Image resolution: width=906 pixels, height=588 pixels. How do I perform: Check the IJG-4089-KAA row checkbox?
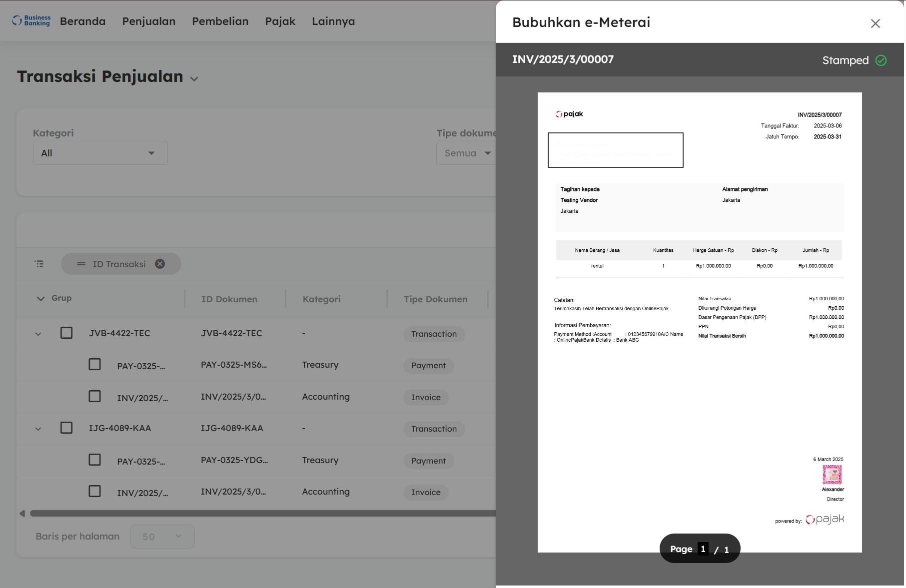(x=66, y=428)
